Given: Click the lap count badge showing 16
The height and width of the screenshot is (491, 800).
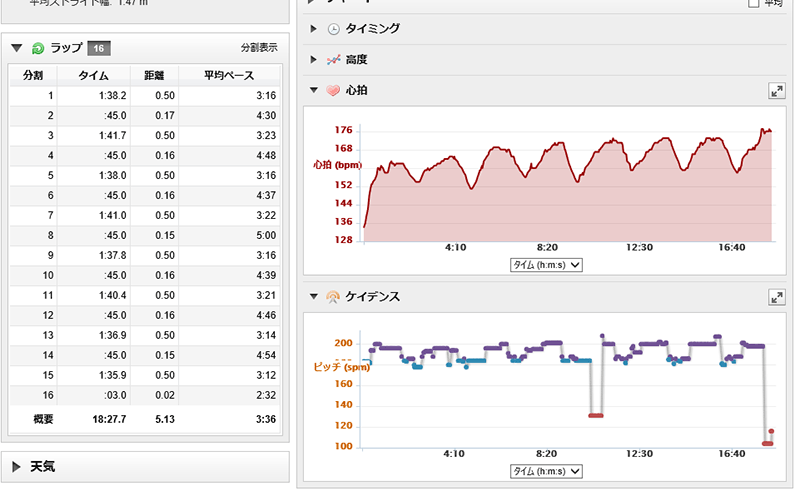Looking at the screenshot, I should (98, 48).
